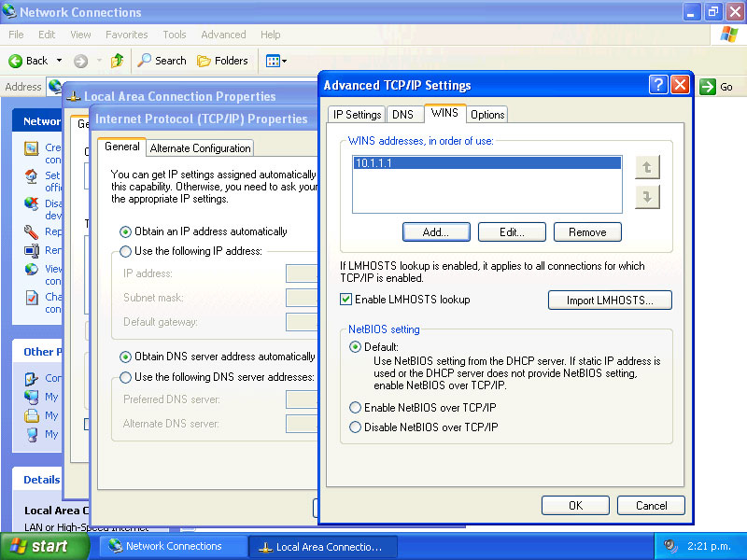Click Disable this network device icon
Viewport: 747px width, 560px height.
pyautogui.click(x=32, y=204)
